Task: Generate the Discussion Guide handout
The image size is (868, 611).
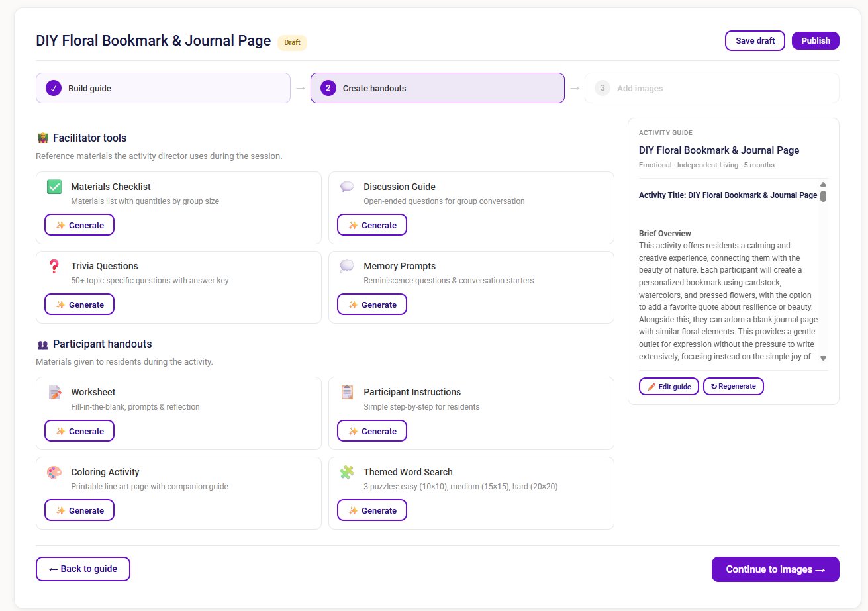Action: (371, 225)
